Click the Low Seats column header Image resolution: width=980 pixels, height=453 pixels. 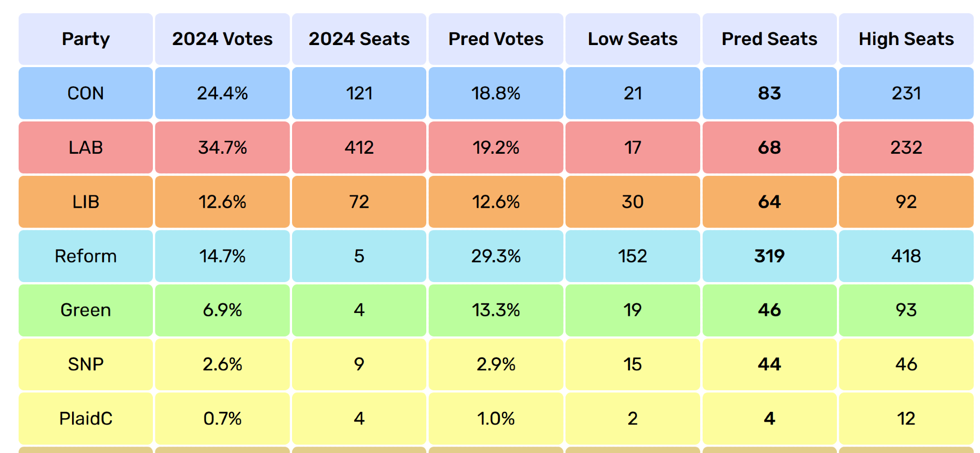click(x=633, y=39)
